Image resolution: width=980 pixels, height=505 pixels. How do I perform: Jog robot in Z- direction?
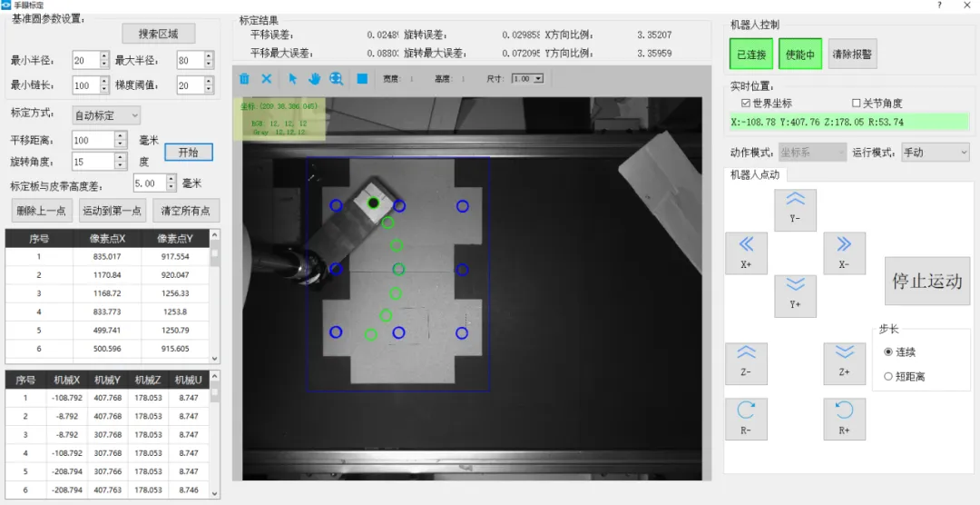tap(746, 363)
